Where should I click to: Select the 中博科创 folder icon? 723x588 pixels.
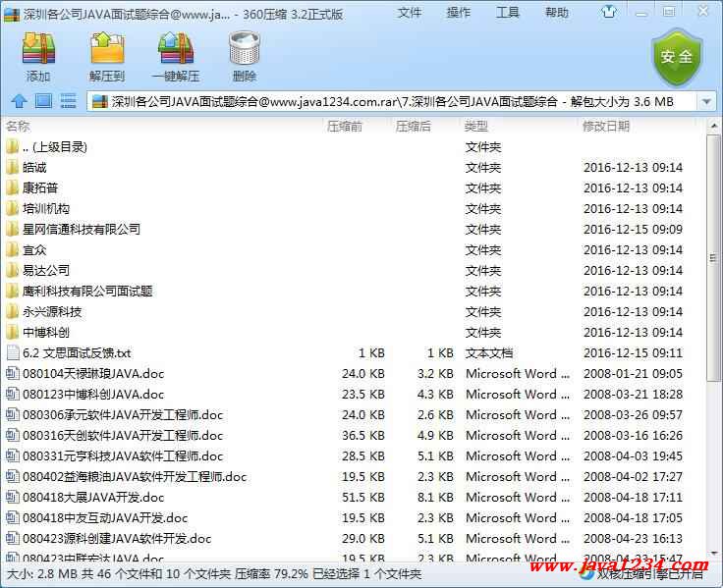[13, 332]
